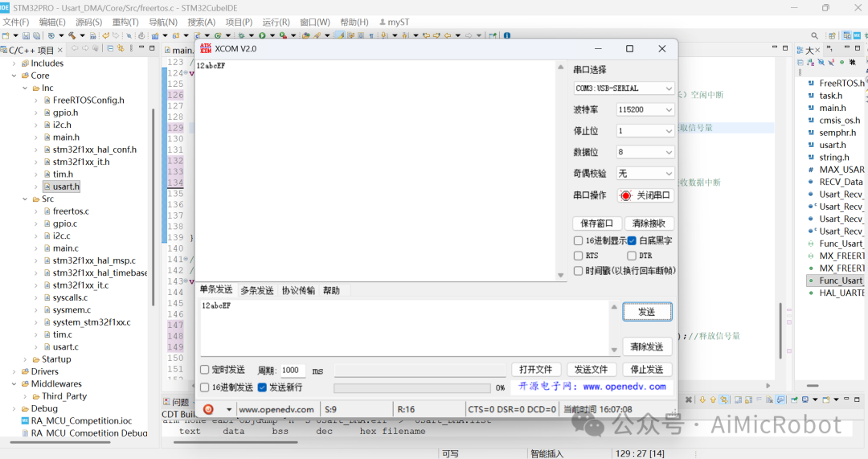This screenshot has width=868, height=459.
Task: Open the 运行(R) menu
Action: [276, 22]
